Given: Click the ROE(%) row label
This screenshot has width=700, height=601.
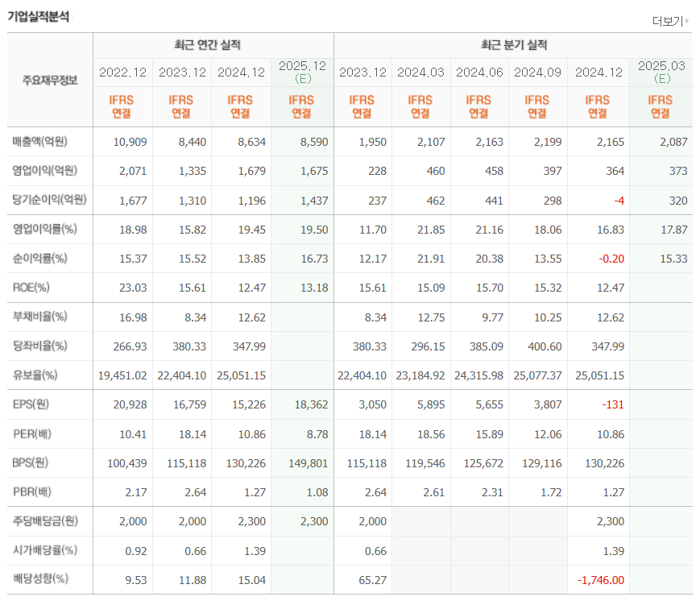Looking at the screenshot, I should coord(31,288).
